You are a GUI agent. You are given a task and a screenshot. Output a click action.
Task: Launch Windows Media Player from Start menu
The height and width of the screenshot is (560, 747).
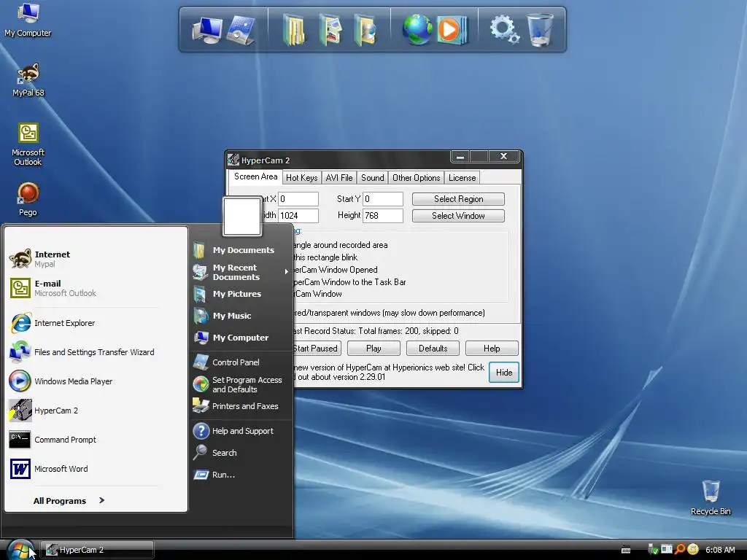(96, 381)
